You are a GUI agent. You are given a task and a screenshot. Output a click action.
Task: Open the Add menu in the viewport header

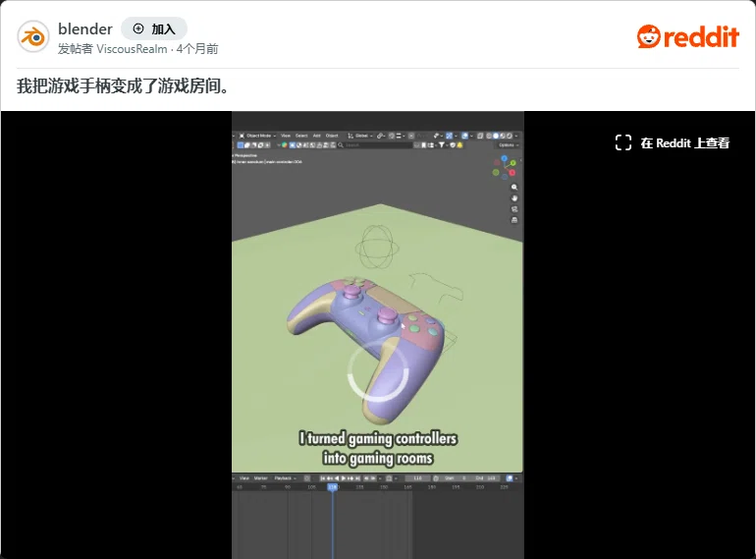[x=317, y=136]
